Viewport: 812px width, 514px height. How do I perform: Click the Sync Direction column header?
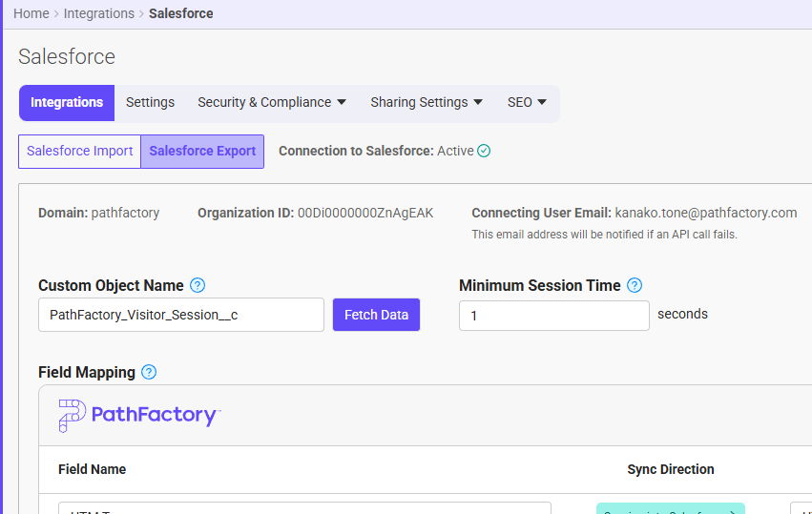[x=671, y=469]
